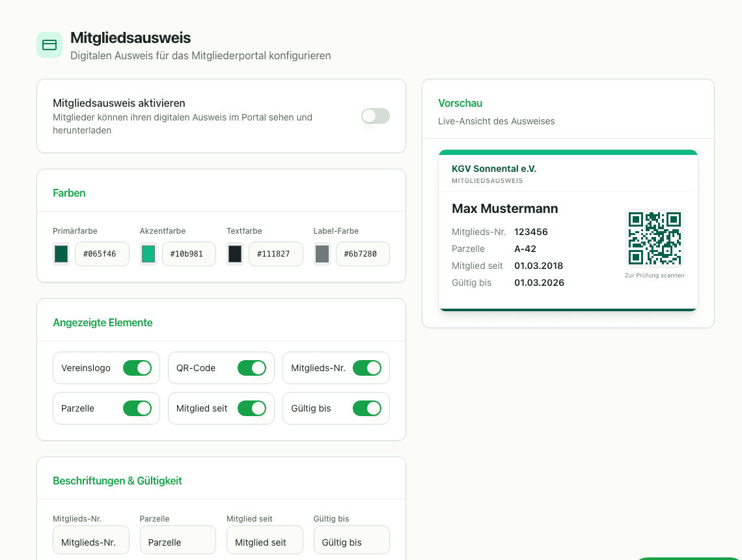Click the Angezeigte Elemente heading
The height and width of the screenshot is (560, 742).
click(x=103, y=322)
